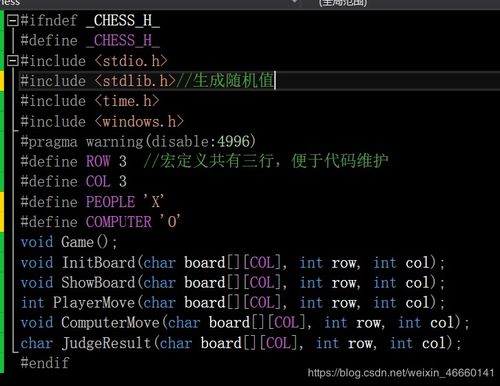500x386 pixels.
Task: Click the _CHESS_H_ macro in #define line
Action: [123, 41]
